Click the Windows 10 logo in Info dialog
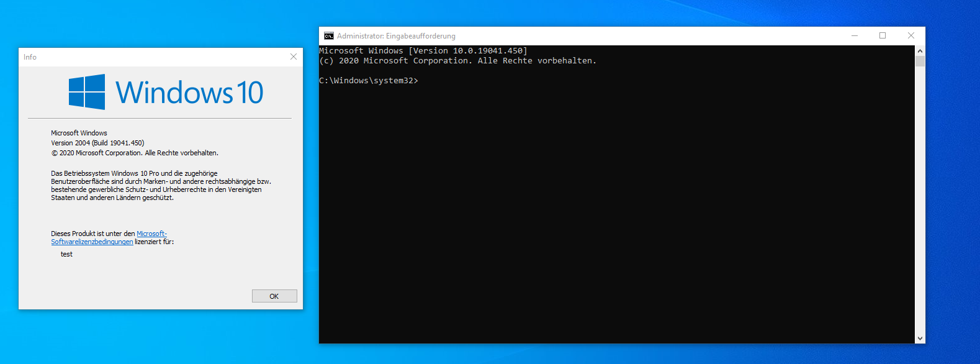 [x=166, y=92]
